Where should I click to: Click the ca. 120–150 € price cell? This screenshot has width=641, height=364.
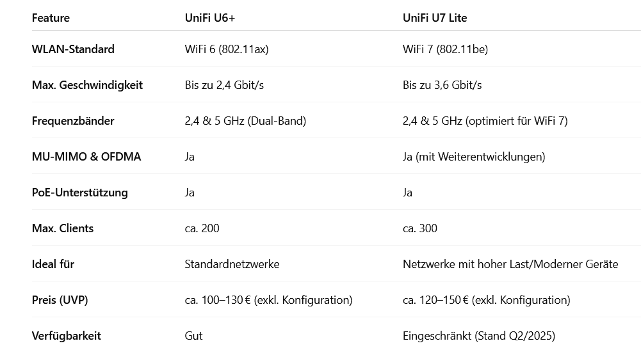point(486,300)
